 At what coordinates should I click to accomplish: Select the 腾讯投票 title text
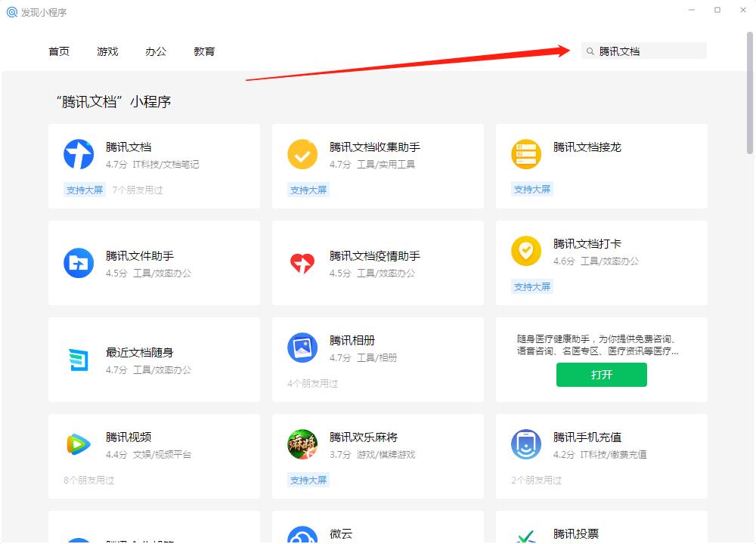point(576,534)
